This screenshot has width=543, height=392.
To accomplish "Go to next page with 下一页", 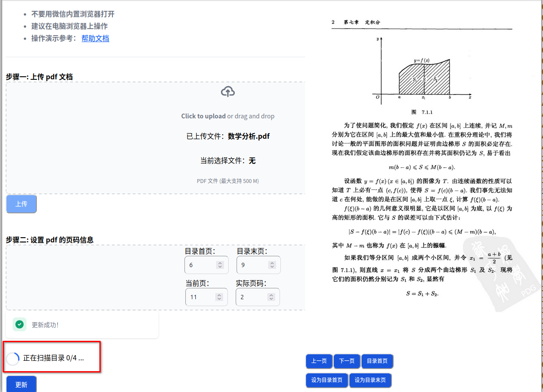I will 346,361.
